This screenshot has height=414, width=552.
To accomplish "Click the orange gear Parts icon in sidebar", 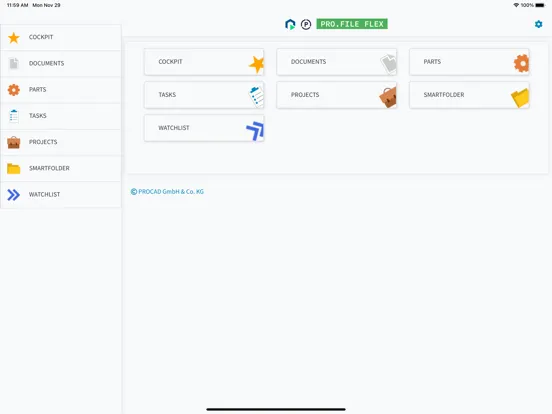I will 14,89.
